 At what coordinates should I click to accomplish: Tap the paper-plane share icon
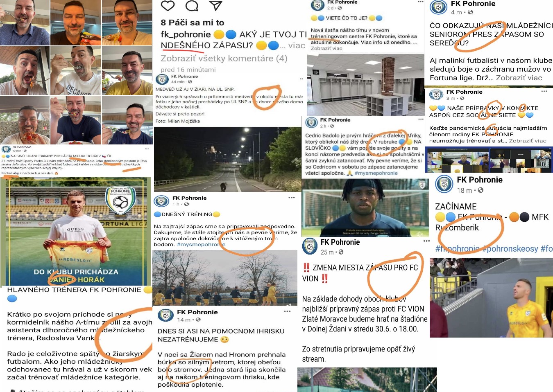click(215, 5)
